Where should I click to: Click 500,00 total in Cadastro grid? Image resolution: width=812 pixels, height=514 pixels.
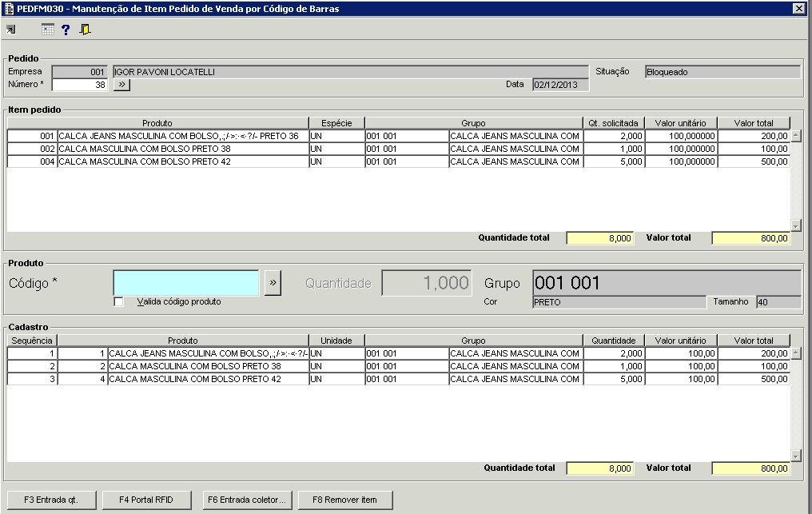coord(754,379)
